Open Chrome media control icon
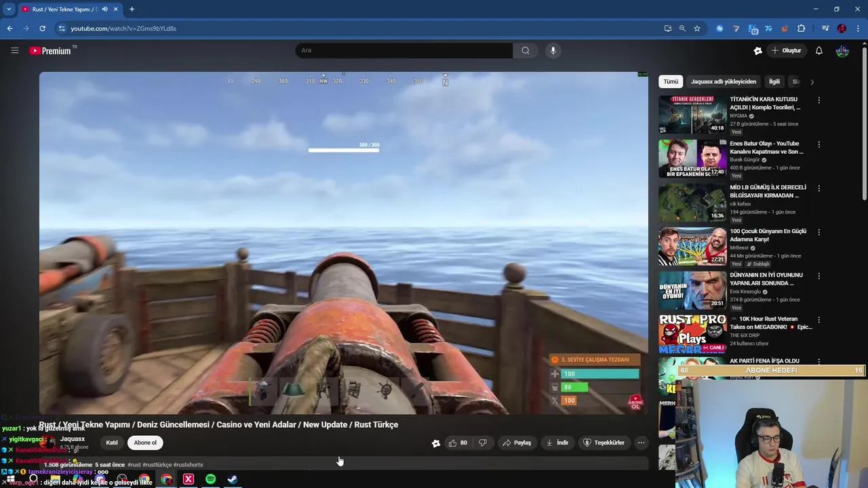Screen dimensions: 868x488 (825, 28)
